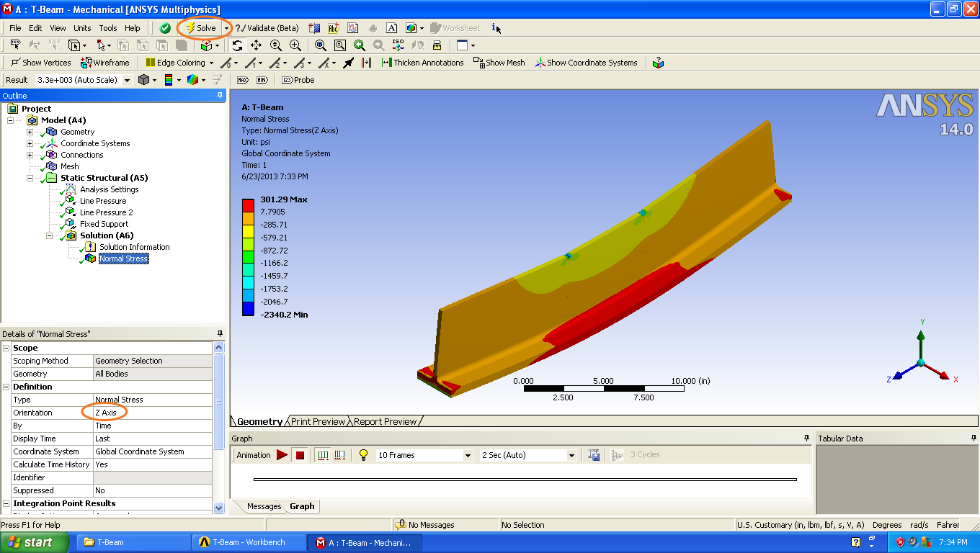Screen dimensions: 980x553
Task: Click the Solve button
Action: 201,28
